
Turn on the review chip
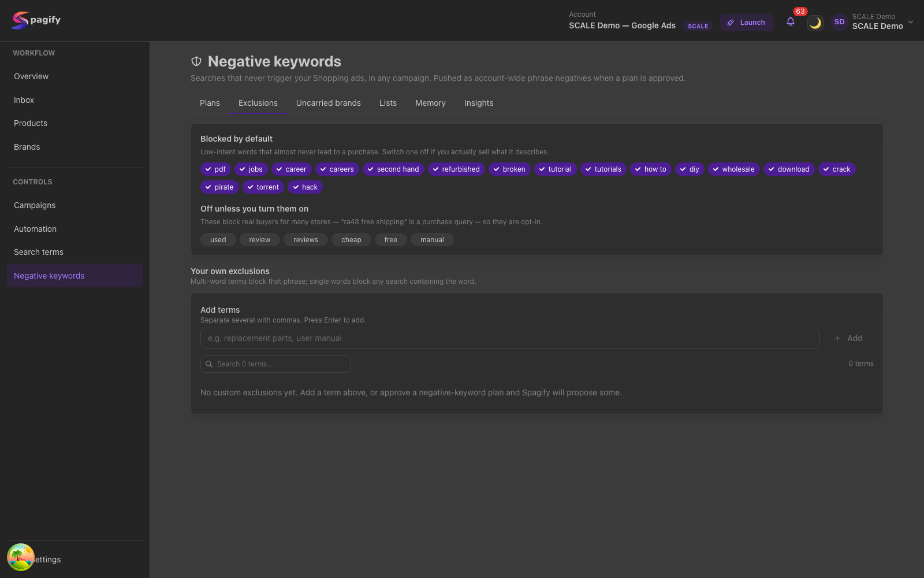[x=260, y=240]
